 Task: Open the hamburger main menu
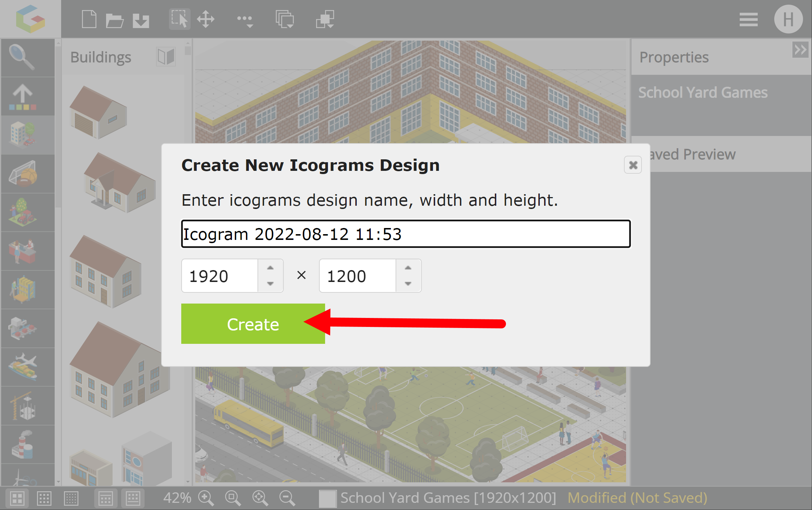[748, 19]
